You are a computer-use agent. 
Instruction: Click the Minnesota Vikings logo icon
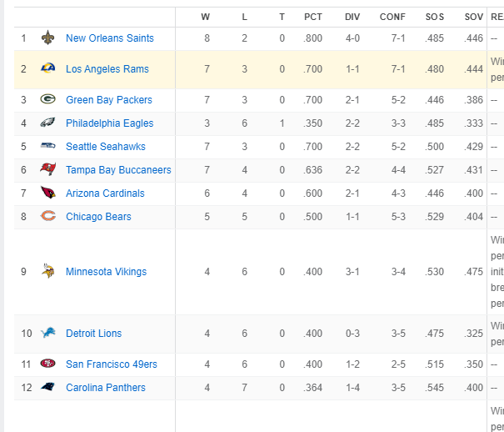[x=48, y=272]
